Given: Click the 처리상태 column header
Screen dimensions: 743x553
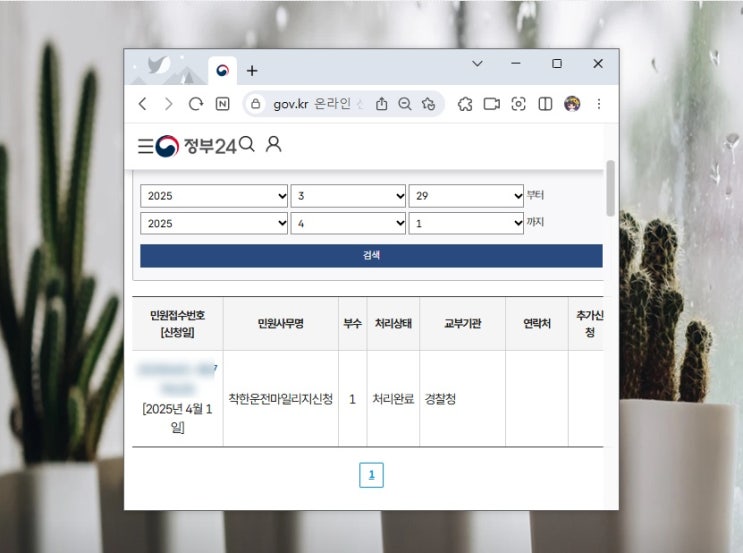Looking at the screenshot, I should point(393,324).
